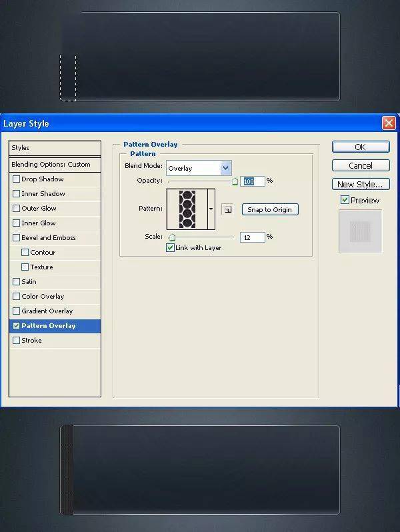Select the Styles header item

click(55, 148)
